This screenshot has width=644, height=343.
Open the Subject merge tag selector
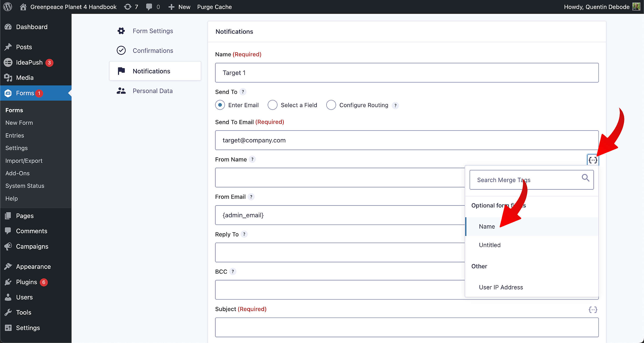point(593,310)
